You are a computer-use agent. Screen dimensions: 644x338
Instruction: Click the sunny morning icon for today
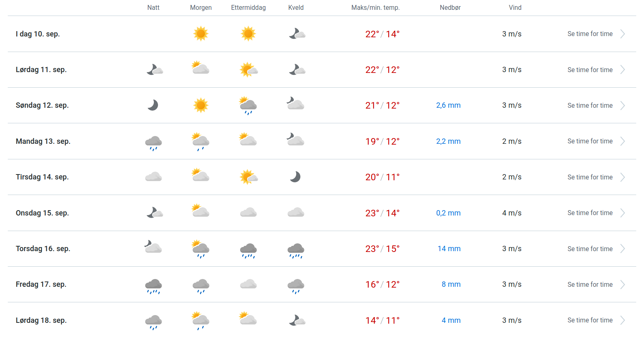[x=201, y=34]
